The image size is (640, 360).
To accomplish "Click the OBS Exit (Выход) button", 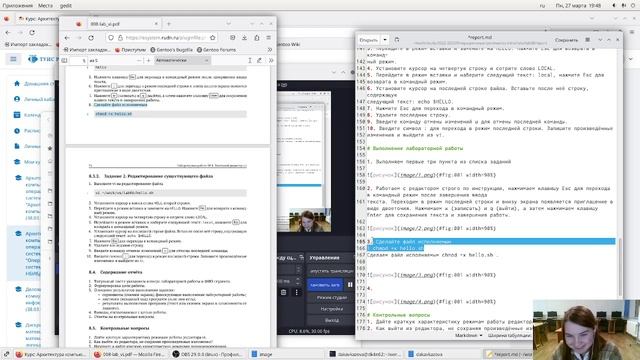I will point(331,320).
